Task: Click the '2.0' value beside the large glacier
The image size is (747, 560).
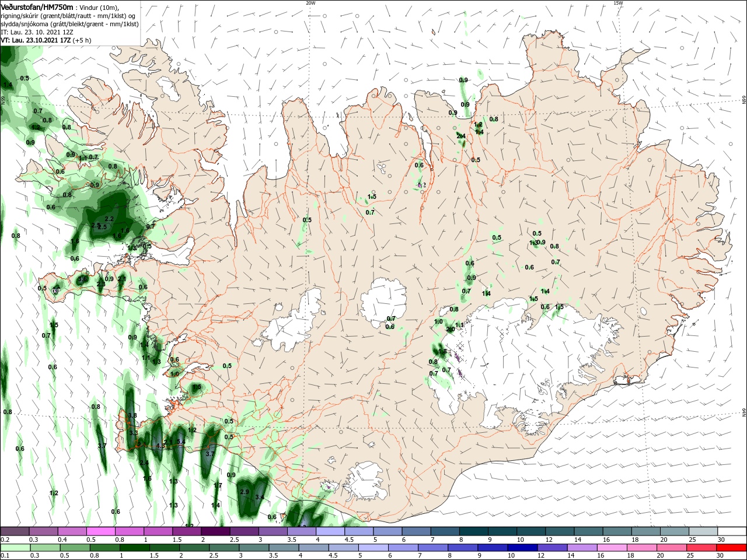Action: pyautogui.click(x=450, y=329)
